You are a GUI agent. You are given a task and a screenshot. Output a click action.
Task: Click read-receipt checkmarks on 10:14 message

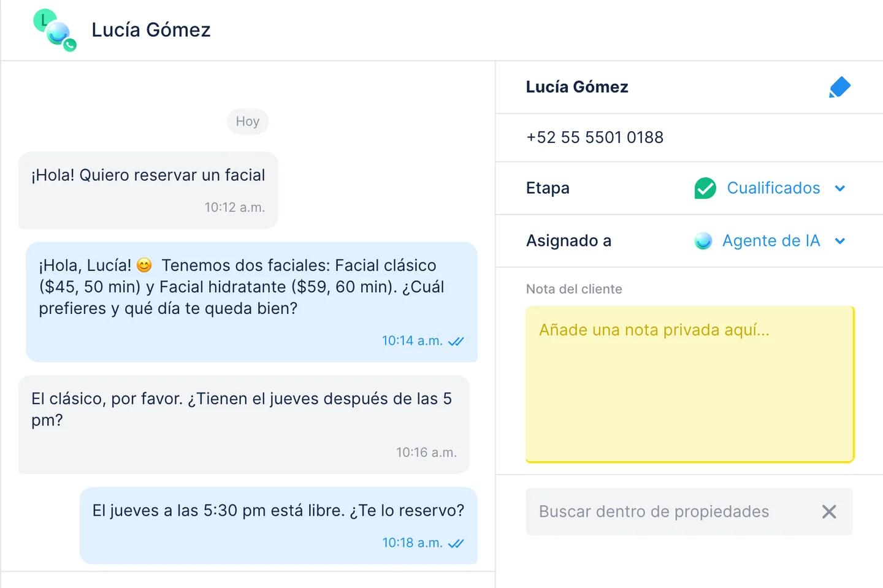(456, 342)
